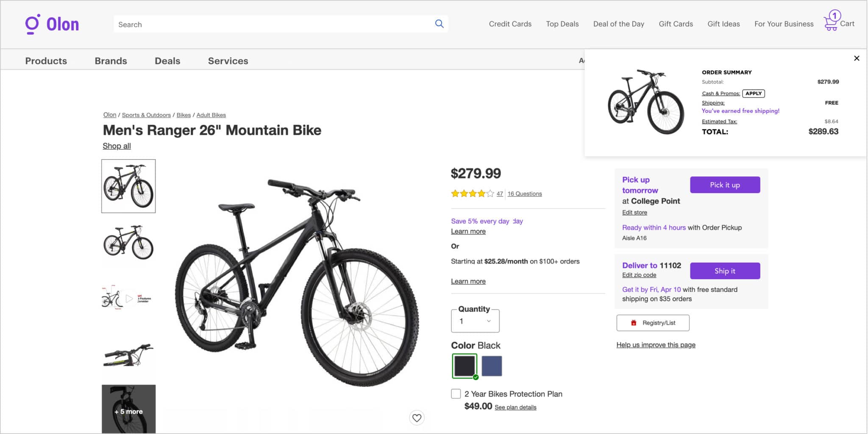Viewport: 868px width, 434px height.
Task: Open the Brands menu
Action: tap(111, 61)
